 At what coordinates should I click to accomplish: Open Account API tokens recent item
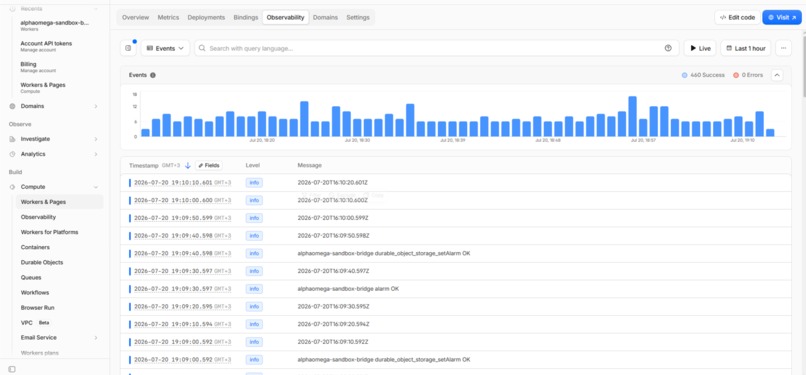click(x=46, y=46)
